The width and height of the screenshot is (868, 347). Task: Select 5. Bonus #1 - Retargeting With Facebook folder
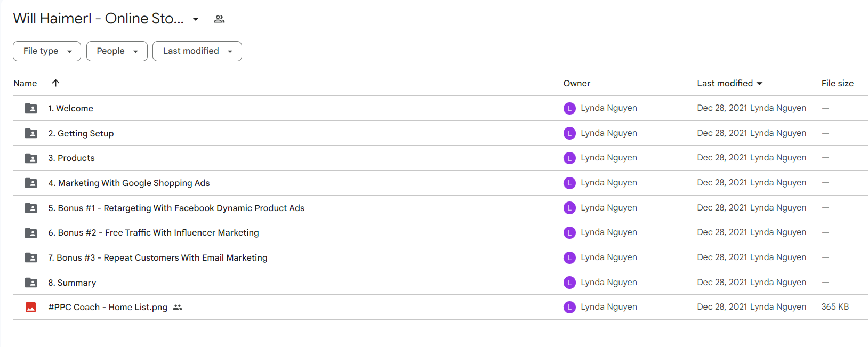[x=176, y=208]
